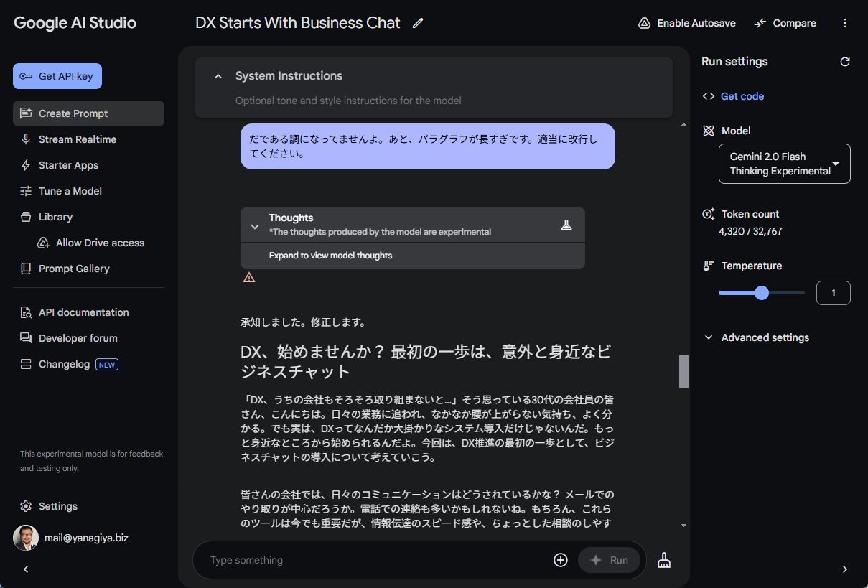The image size is (868, 588).
Task: Click the chat scrollbar thumb
Action: (x=683, y=371)
